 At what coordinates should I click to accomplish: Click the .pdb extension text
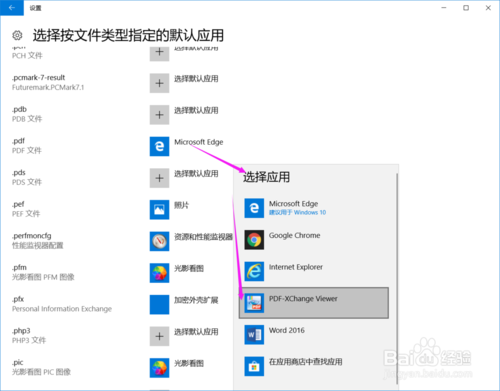19,109
